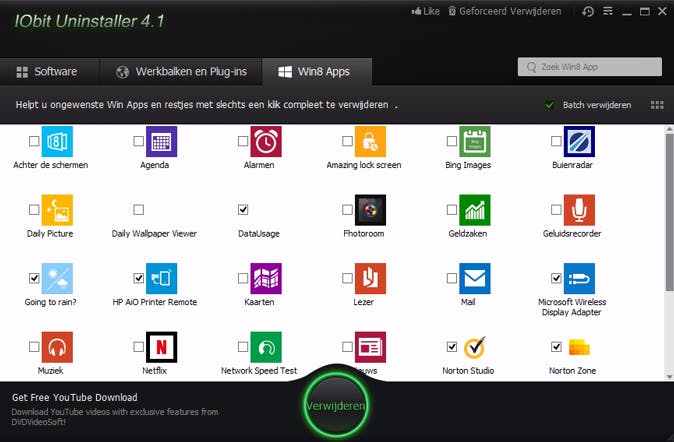
Task: Select the Norton Studio icon
Action: click(x=475, y=347)
